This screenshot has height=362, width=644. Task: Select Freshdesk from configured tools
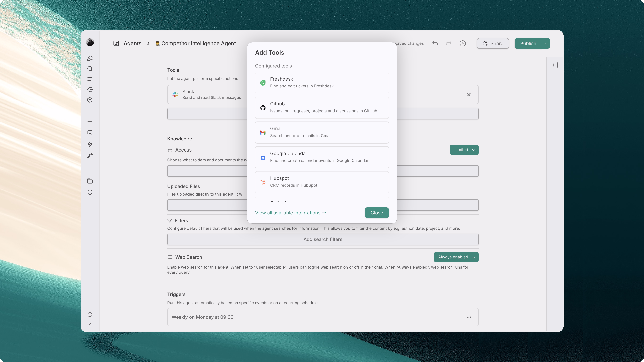pyautogui.click(x=322, y=83)
